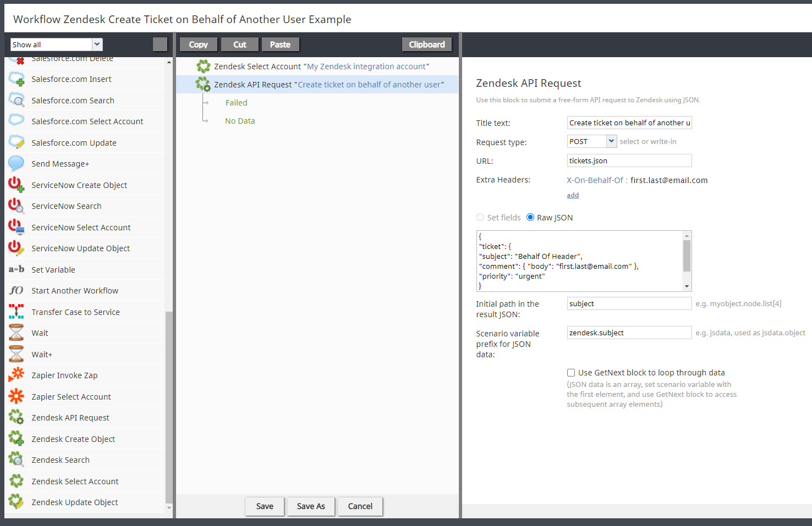
Task: Click the block list scrollbar thumb
Action: point(169,407)
